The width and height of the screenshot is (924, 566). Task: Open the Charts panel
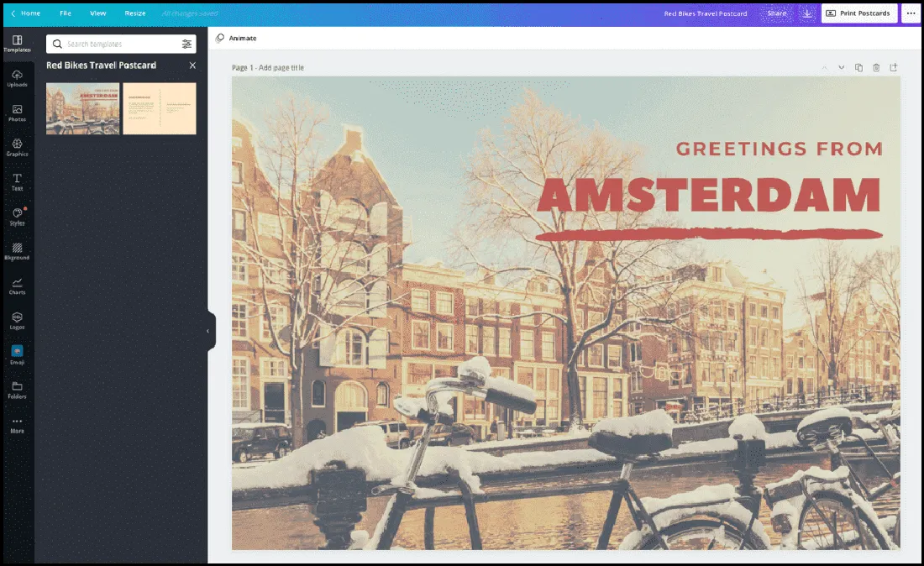(x=17, y=286)
